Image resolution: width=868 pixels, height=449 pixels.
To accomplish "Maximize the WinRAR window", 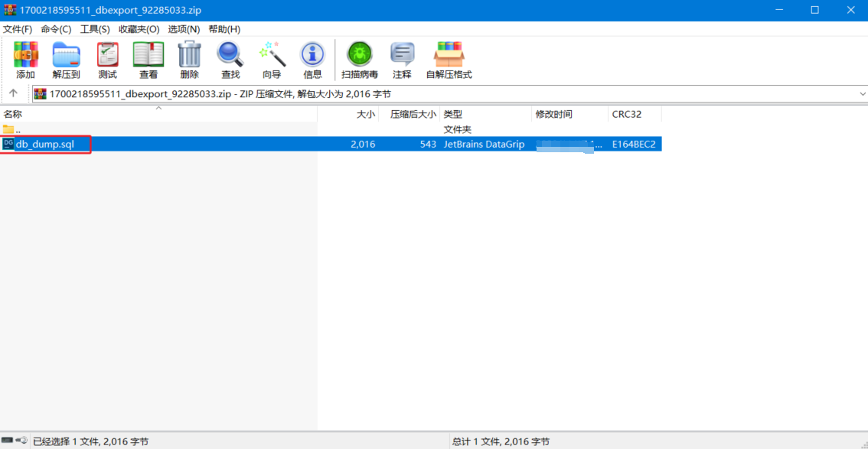I will [x=815, y=10].
